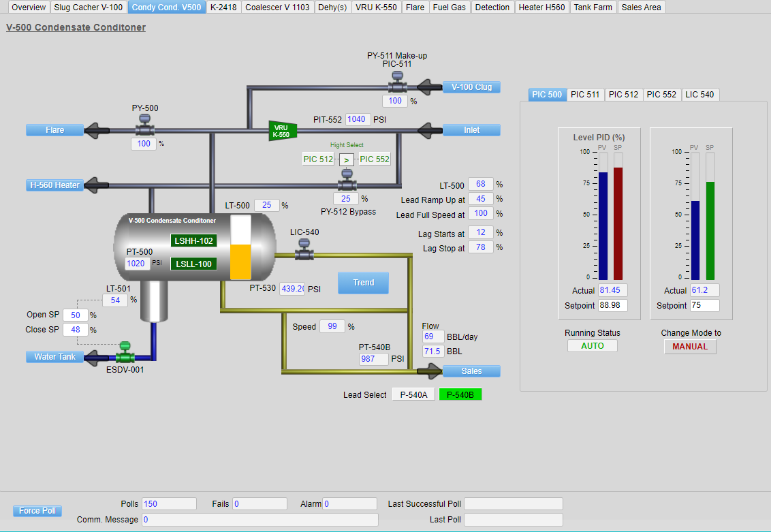Click the Trend button

(364, 283)
